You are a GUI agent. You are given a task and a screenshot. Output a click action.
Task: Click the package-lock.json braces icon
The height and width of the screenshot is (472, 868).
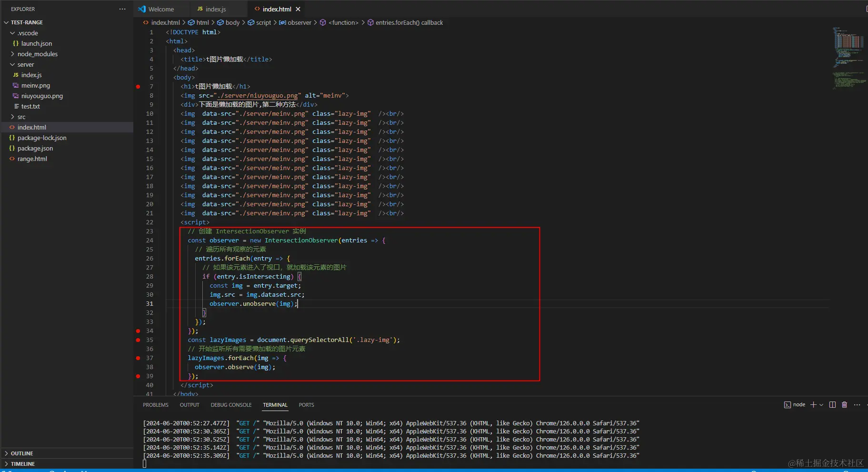point(12,138)
